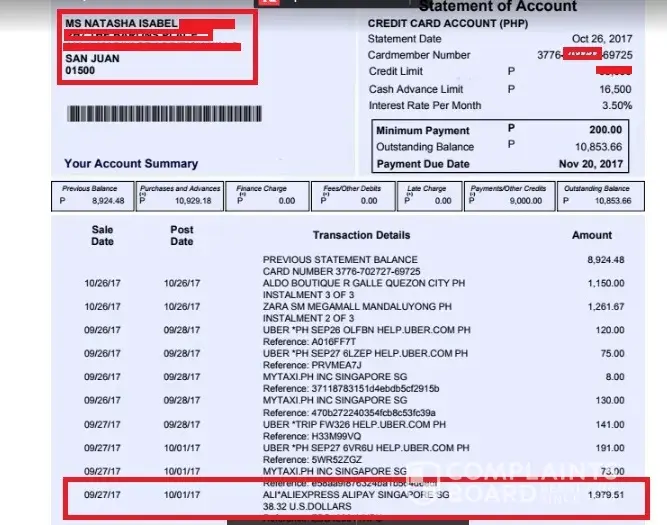Click the Minimum Payment 200.00 amount
This screenshot has height=525, width=667.
point(606,130)
